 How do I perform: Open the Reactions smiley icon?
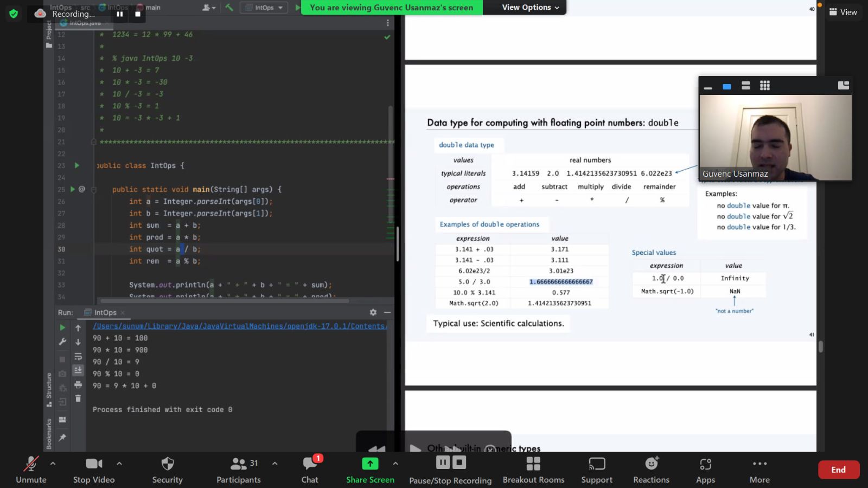(x=651, y=464)
